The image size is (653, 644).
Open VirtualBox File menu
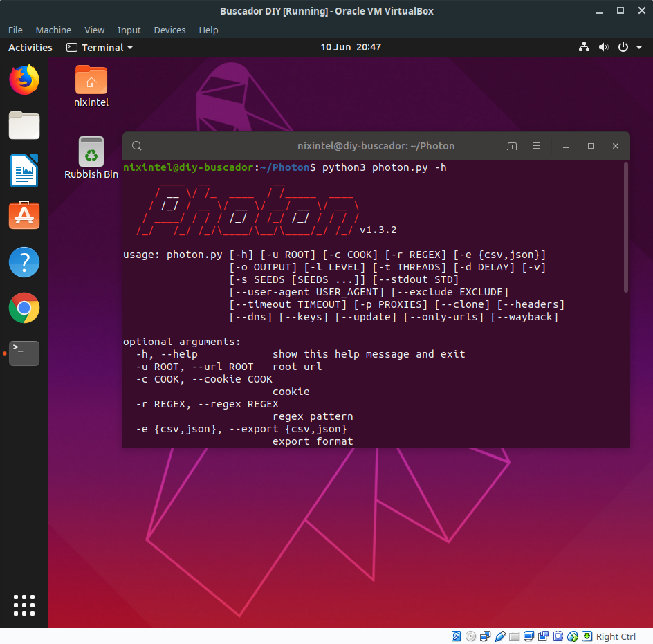click(x=15, y=30)
